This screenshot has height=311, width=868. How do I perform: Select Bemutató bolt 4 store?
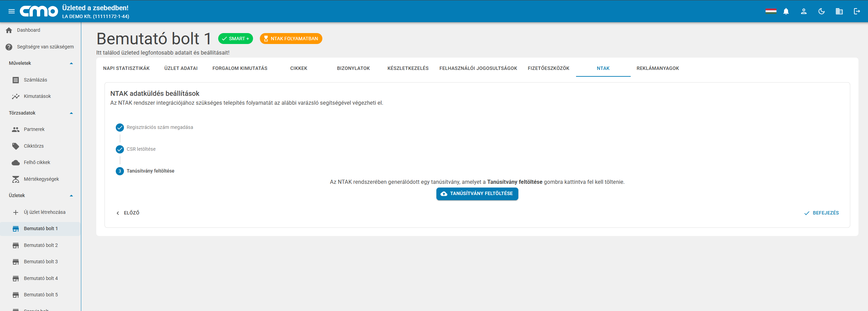(40, 279)
